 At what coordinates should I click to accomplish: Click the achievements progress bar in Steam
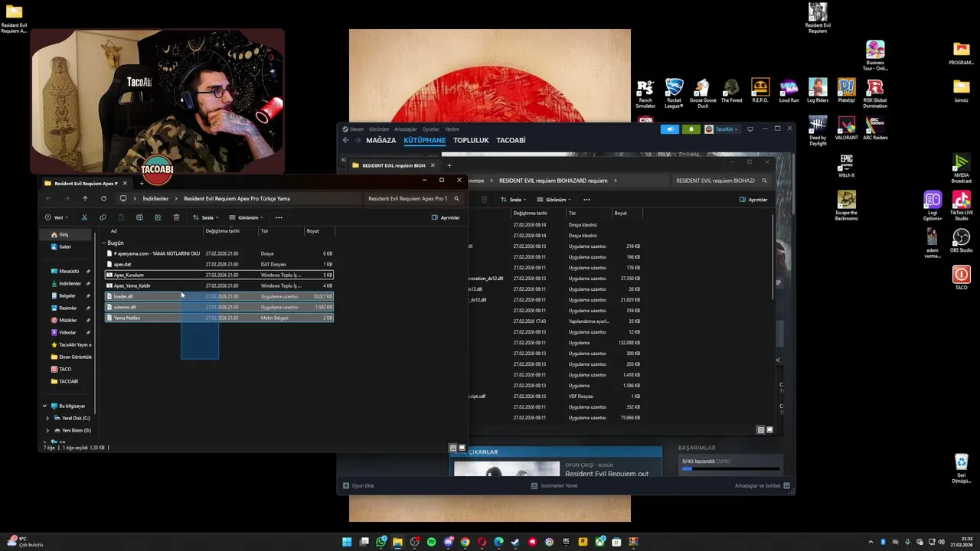(x=730, y=468)
